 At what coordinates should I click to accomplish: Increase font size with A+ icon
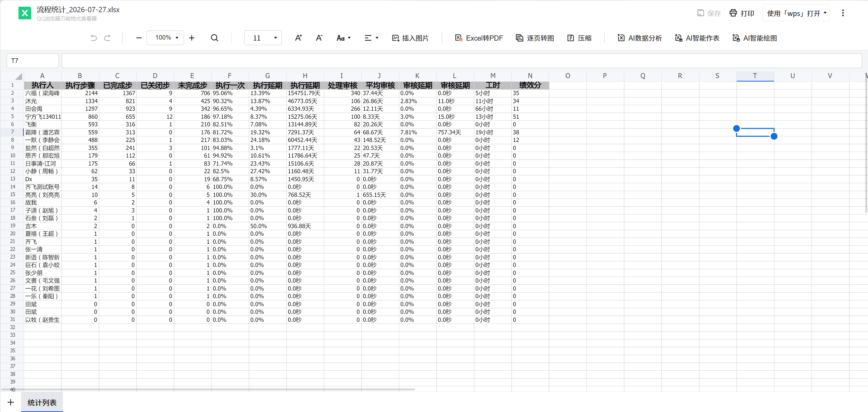[298, 38]
